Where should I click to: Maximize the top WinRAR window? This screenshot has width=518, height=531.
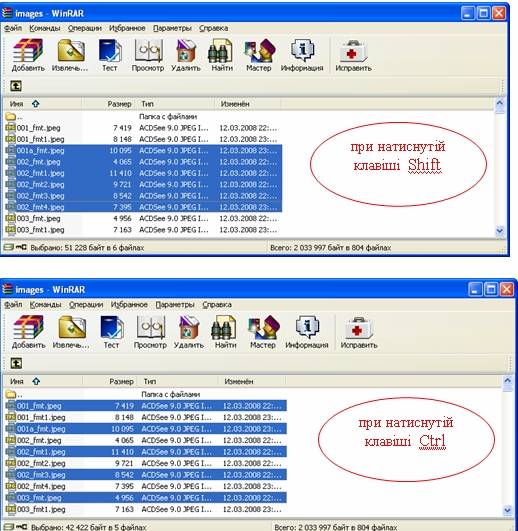[483, 13]
